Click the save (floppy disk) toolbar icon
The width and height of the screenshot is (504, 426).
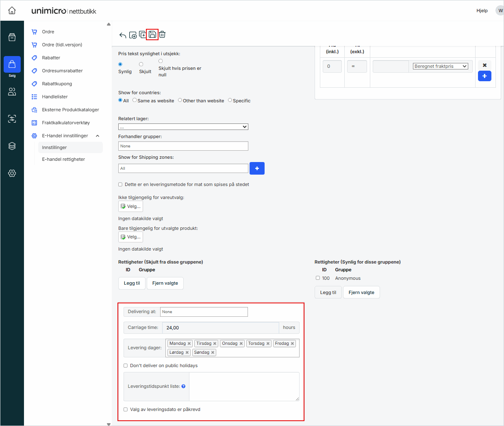(152, 35)
